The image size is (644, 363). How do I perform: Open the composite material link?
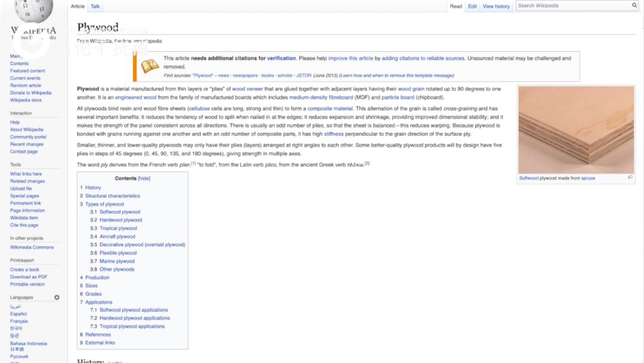[x=330, y=109]
